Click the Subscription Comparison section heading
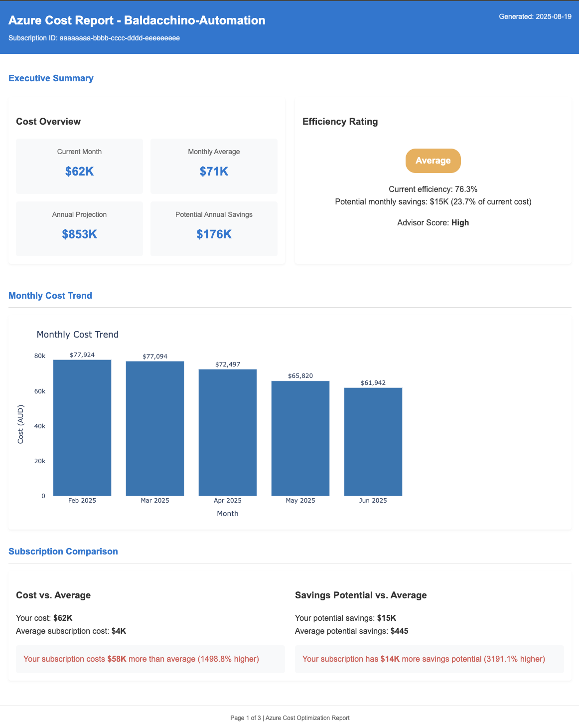Image resolution: width=579 pixels, height=728 pixels. [x=63, y=551]
